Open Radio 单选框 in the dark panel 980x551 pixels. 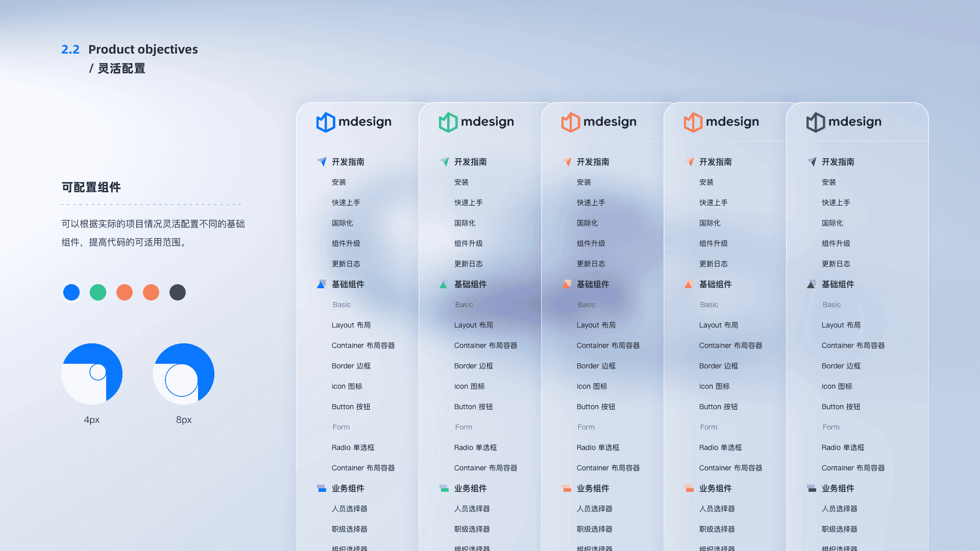point(843,447)
